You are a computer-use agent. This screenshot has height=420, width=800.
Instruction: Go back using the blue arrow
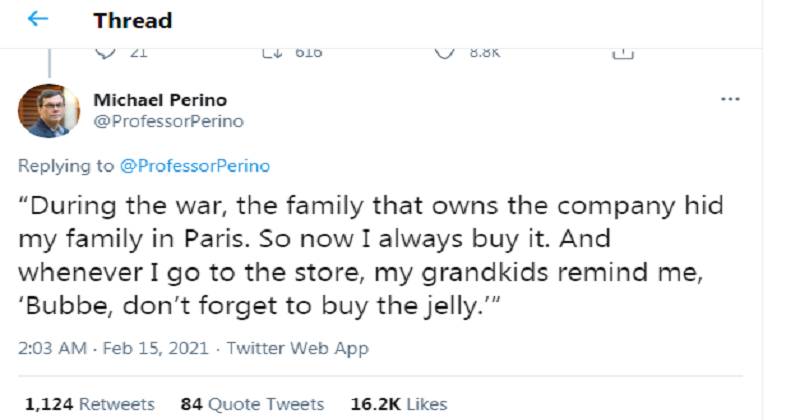click(38, 19)
